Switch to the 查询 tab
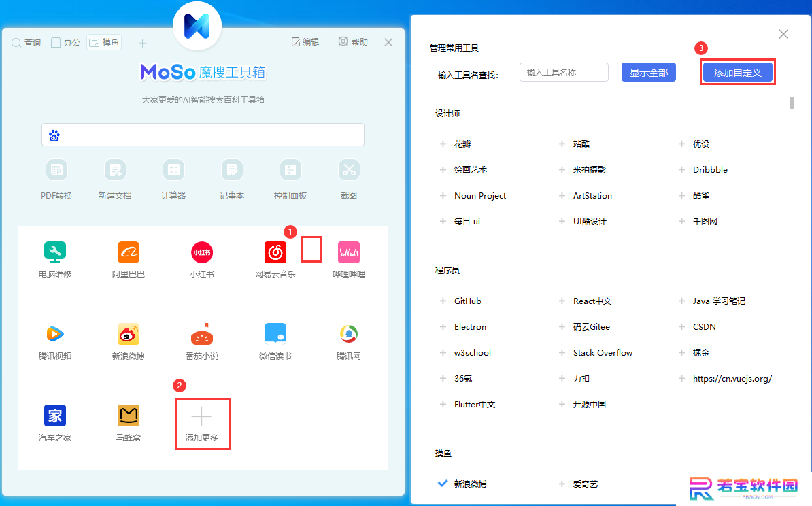The height and width of the screenshot is (506, 812). (27, 42)
